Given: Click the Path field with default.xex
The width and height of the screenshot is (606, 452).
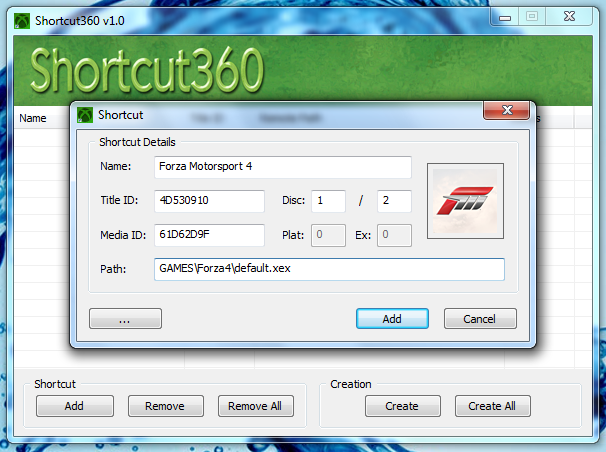Looking at the screenshot, I should (329, 269).
